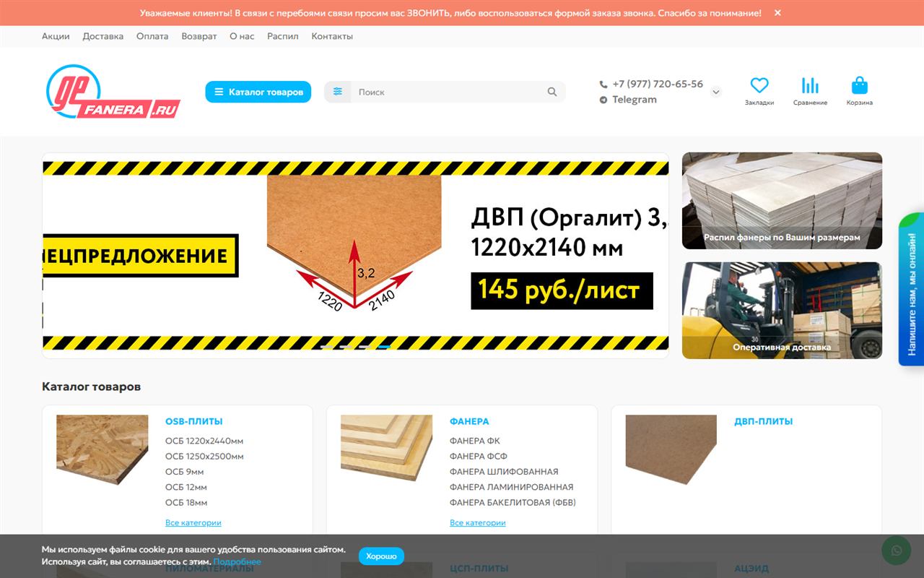Click the search magnifier icon
The width and height of the screenshot is (924, 578).
point(552,92)
